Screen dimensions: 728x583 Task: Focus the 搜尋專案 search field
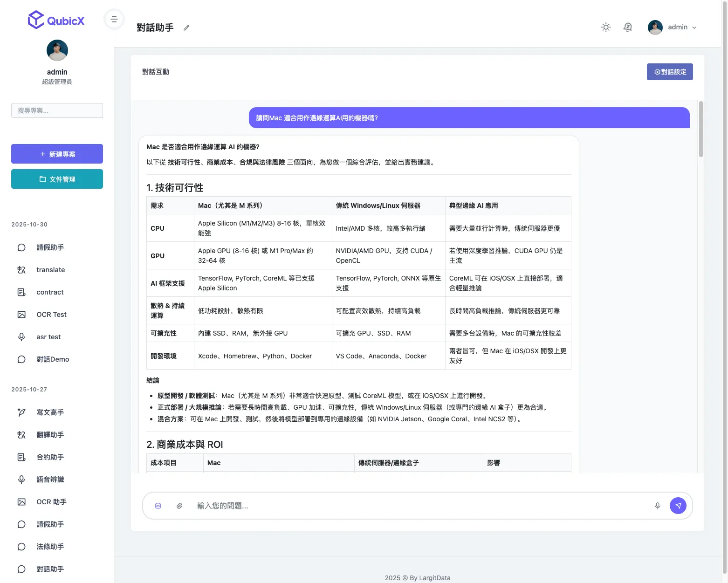pyautogui.click(x=57, y=110)
